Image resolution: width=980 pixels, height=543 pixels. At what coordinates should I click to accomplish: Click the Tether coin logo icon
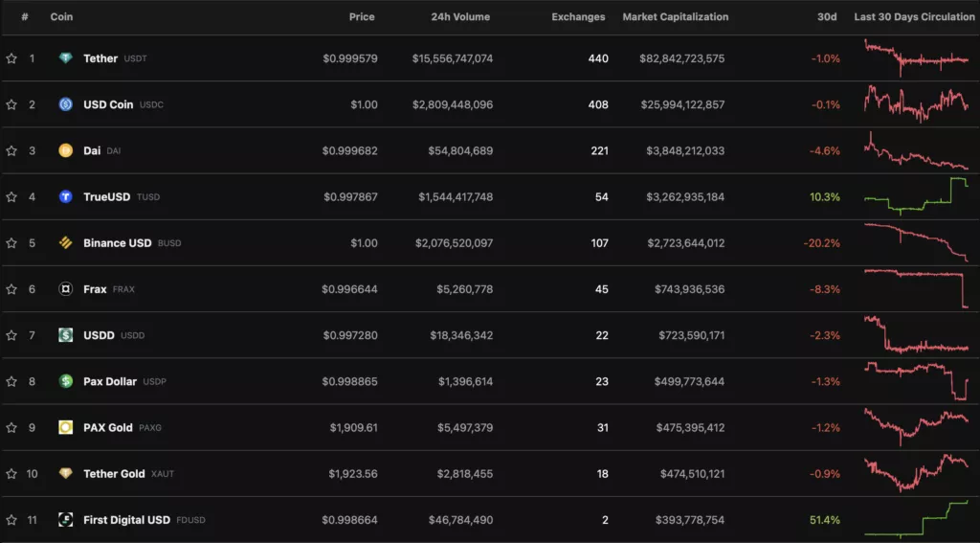pyautogui.click(x=65, y=58)
